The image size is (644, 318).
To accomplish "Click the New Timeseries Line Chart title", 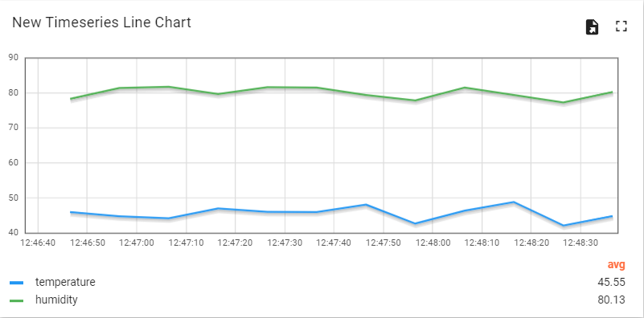I will pos(101,22).
